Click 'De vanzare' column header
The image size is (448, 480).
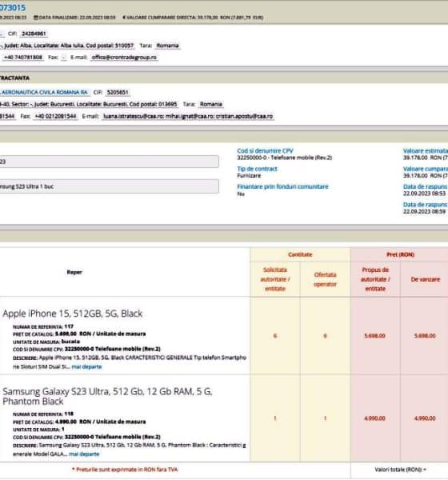(426, 279)
